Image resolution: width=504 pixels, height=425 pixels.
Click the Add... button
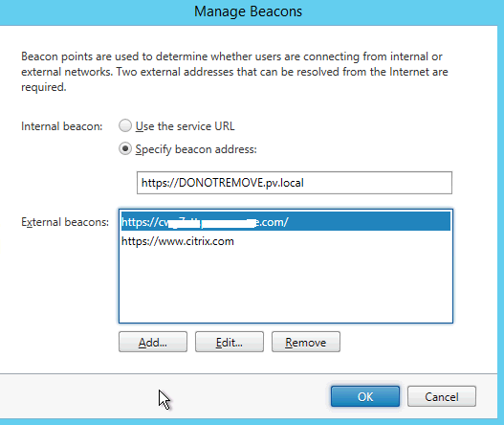[x=153, y=342]
